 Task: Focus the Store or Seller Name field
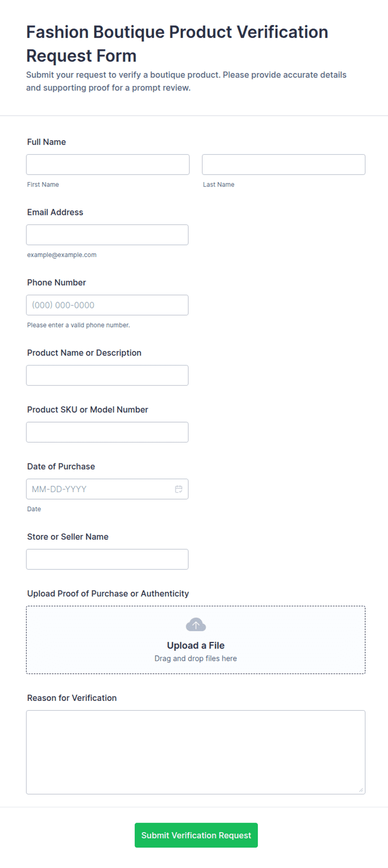pos(107,559)
